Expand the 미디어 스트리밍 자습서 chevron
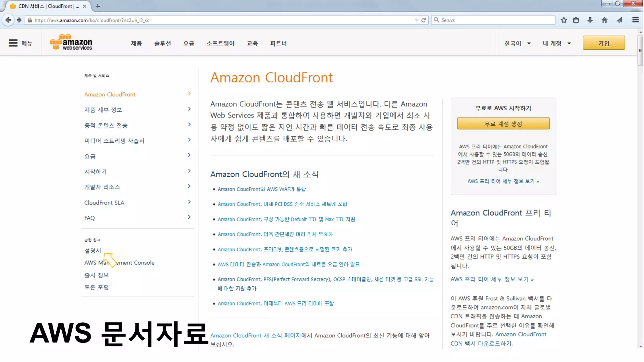This screenshot has width=644, height=362. point(189,140)
